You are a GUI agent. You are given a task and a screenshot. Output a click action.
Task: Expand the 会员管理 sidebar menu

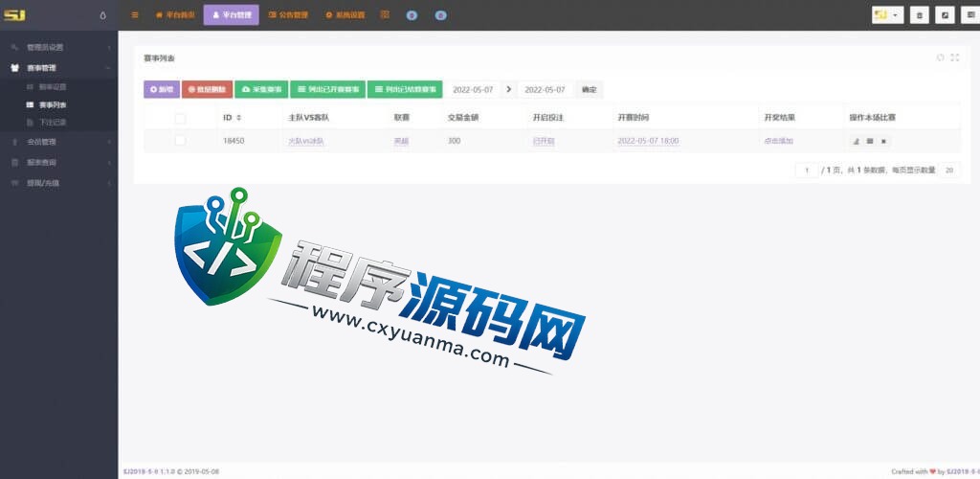pos(58,142)
